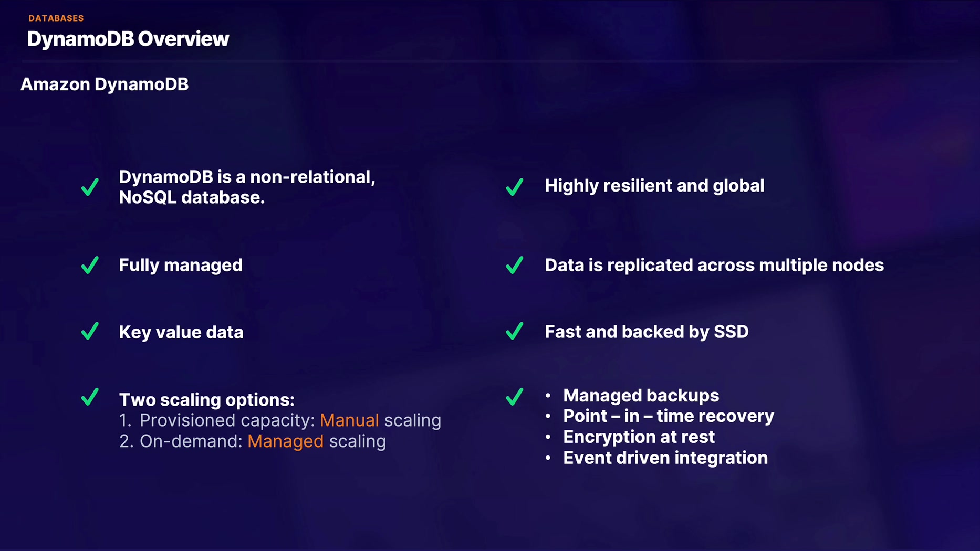Click the Point-in-time recovery bullet

(668, 416)
